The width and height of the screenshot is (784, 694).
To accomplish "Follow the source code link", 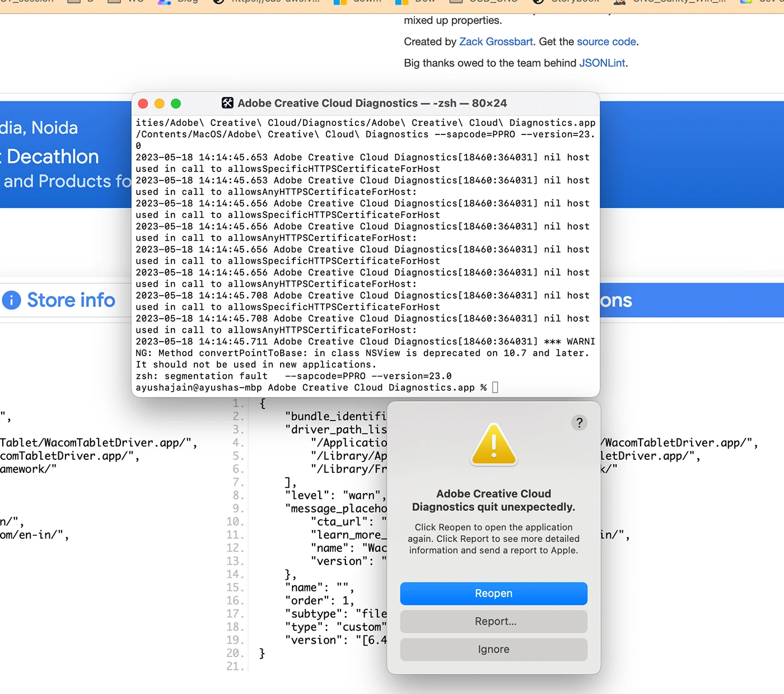I will (606, 41).
